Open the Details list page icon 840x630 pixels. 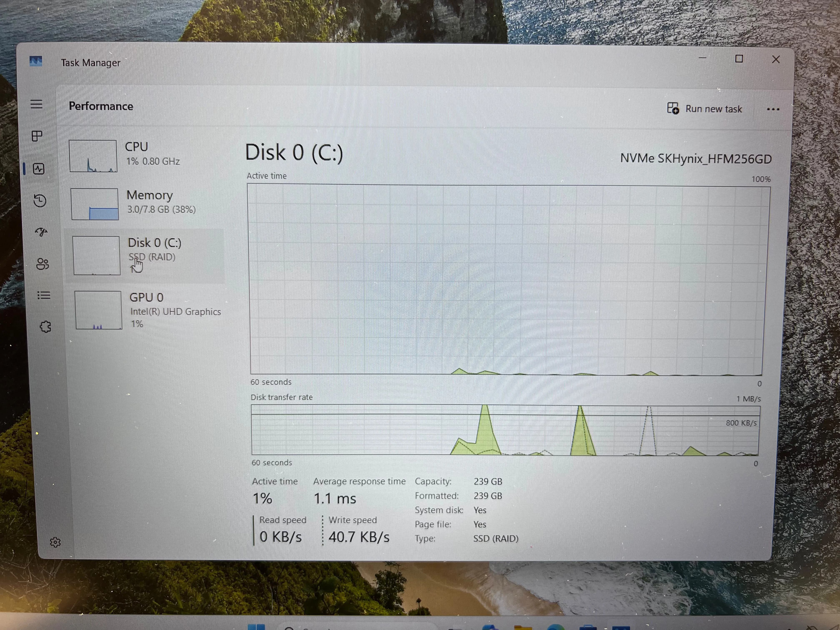[44, 295]
